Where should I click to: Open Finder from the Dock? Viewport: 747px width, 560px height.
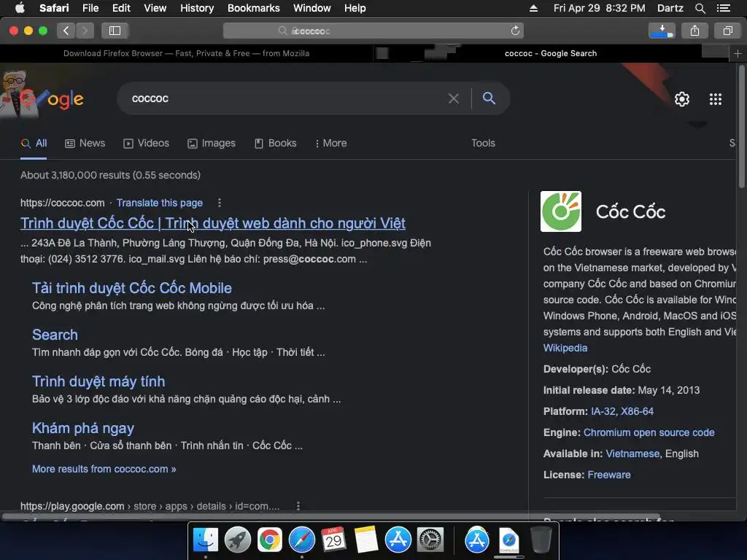(x=205, y=540)
